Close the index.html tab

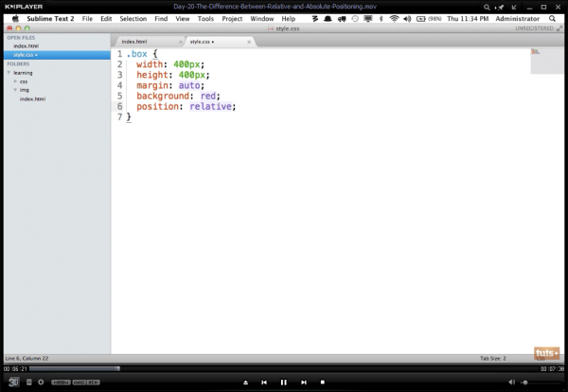[x=181, y=42]
